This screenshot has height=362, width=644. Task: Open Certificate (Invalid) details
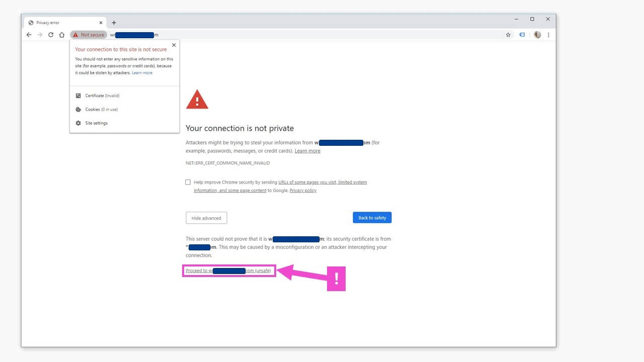[102, 96]
